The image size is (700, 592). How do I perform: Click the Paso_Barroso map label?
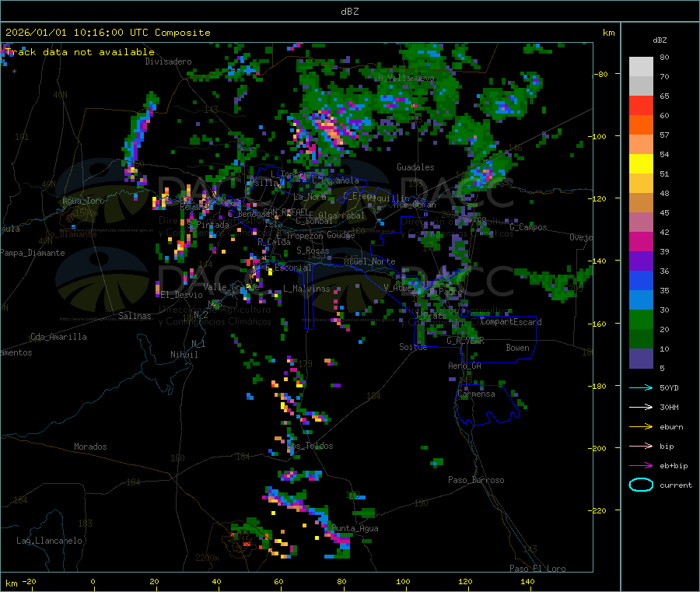(476, 480)
